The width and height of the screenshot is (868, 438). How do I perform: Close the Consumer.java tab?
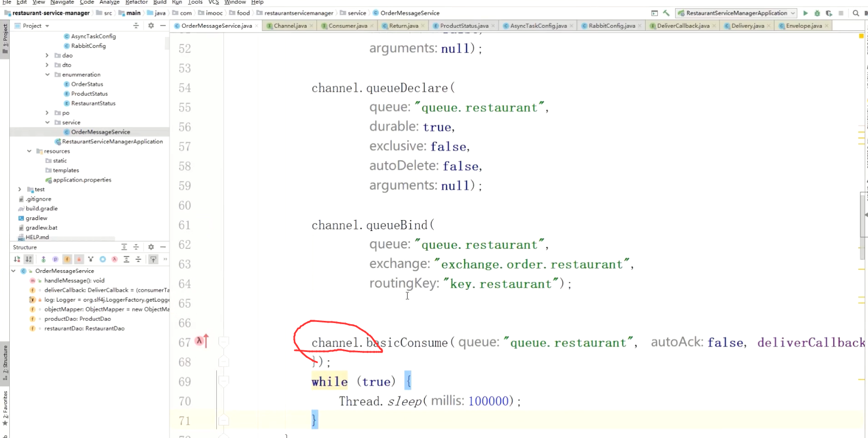tap(372, 26)
